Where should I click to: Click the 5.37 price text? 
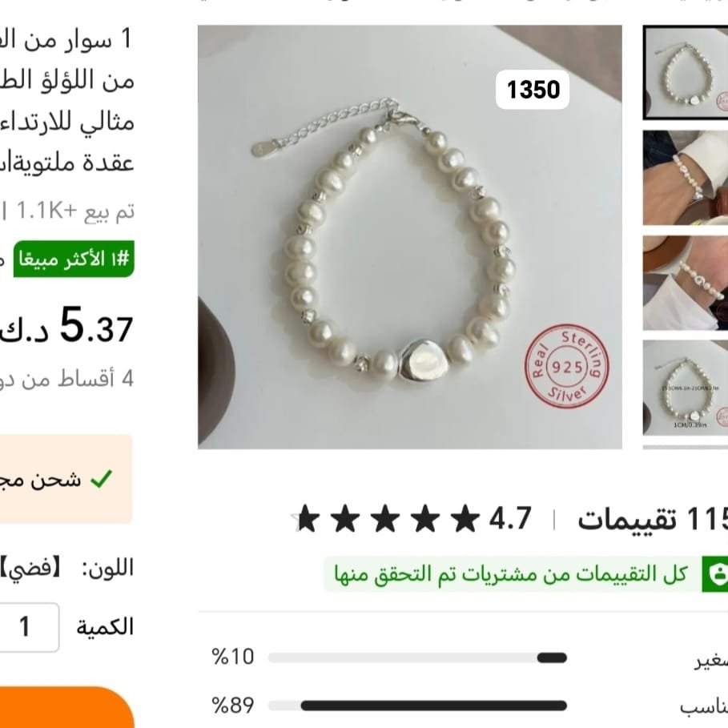coord(96,325)
